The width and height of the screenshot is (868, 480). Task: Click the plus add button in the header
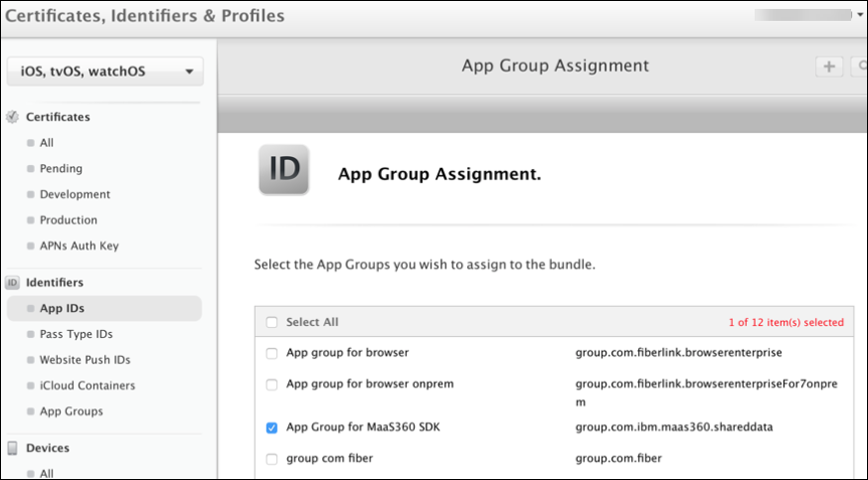pos(829,67)
